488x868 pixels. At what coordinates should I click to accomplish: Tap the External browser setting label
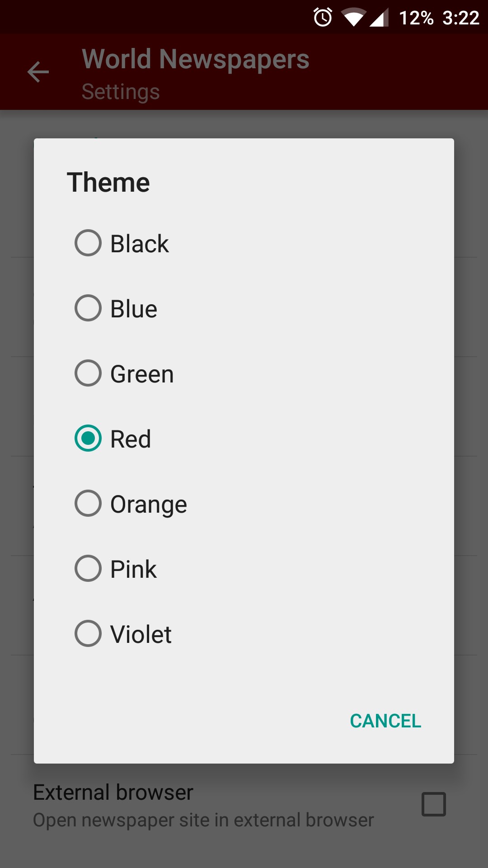(113, 793)
